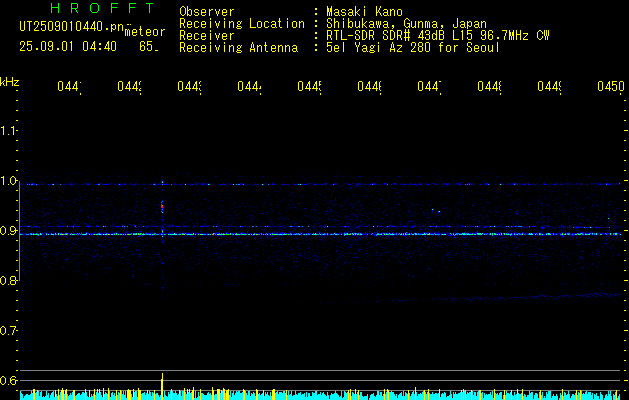The image size is (629, 400).
Task: Select '5el Yagi Az 280 for Seoul' text
Action: pyautogui.click(x=413, y=48)
